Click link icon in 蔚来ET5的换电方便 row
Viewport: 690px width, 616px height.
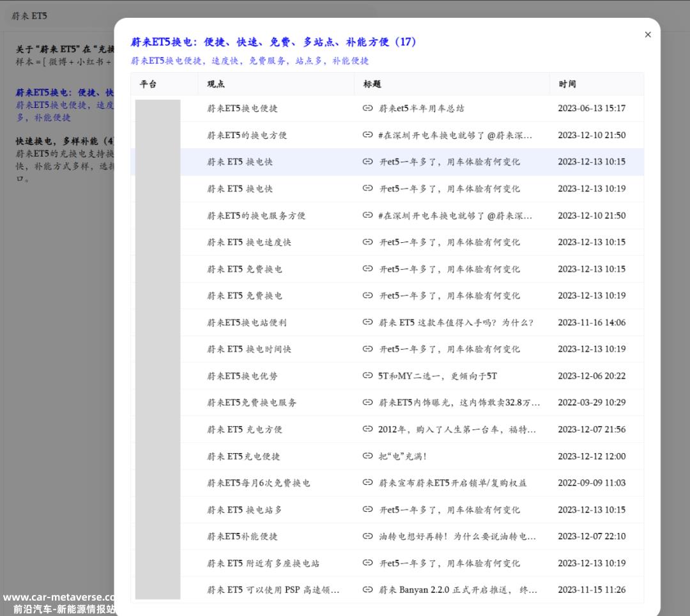[367, 135]
